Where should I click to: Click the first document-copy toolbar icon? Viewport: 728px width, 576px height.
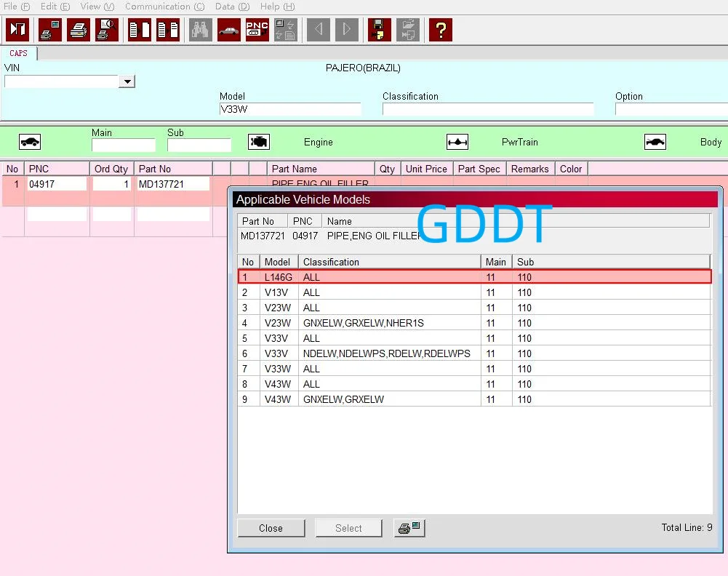pos(140,30)
